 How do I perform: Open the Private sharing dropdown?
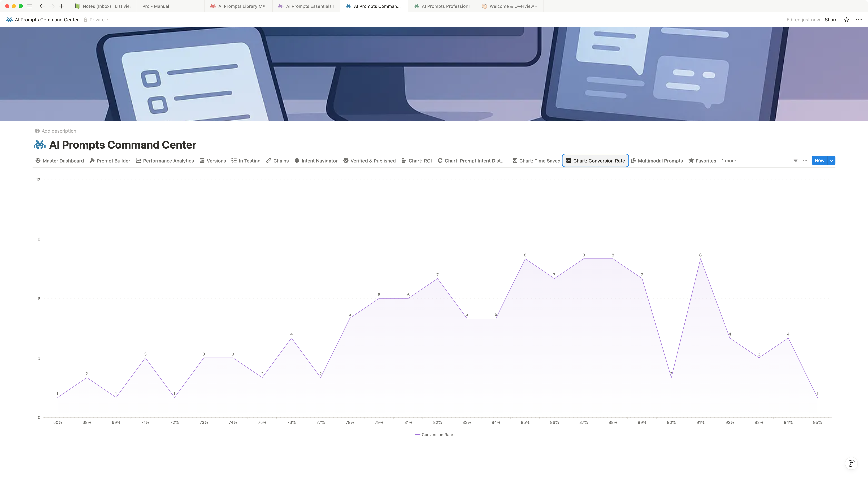[97, 20]
